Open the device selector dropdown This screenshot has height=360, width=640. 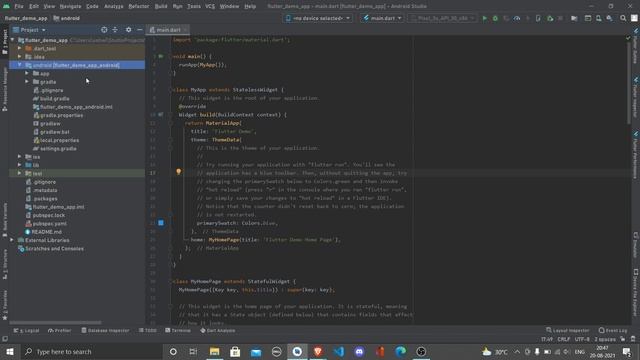pyautogui.click(x=318, y=18)
